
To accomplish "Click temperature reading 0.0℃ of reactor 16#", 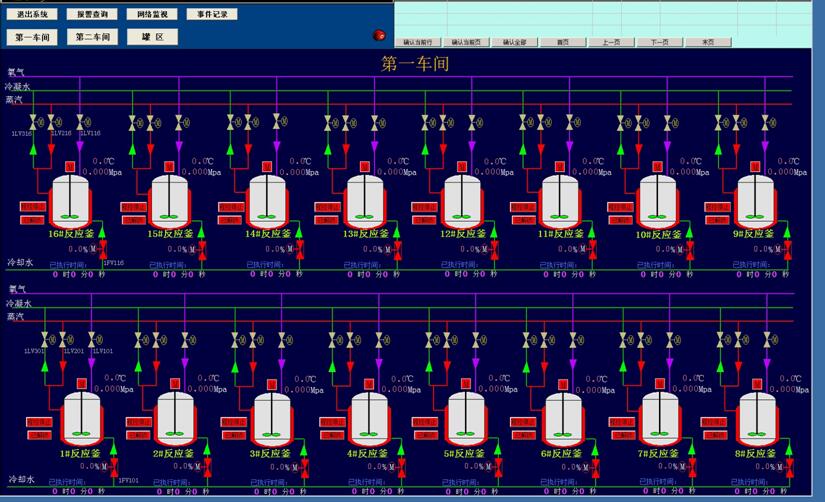I will [103, 162].
